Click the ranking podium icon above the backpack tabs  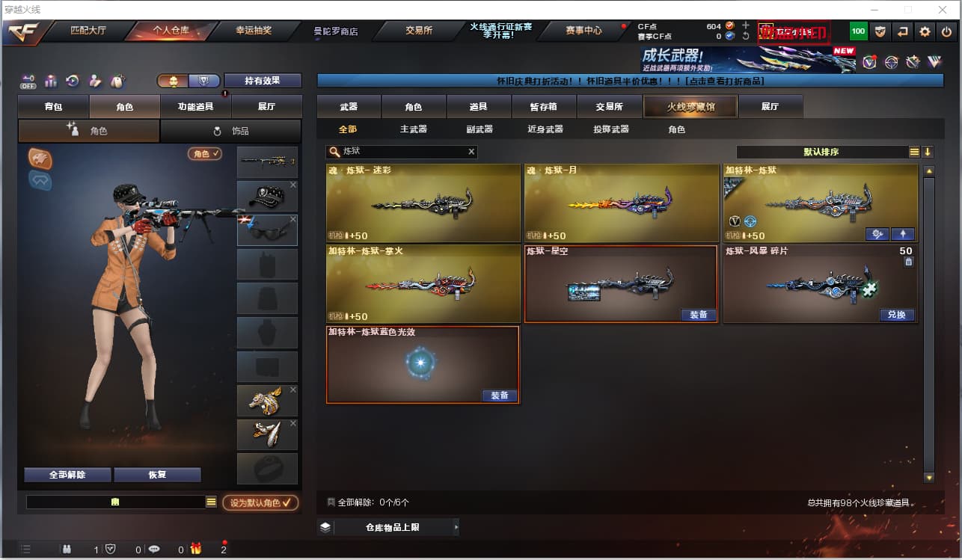point(51,81)
